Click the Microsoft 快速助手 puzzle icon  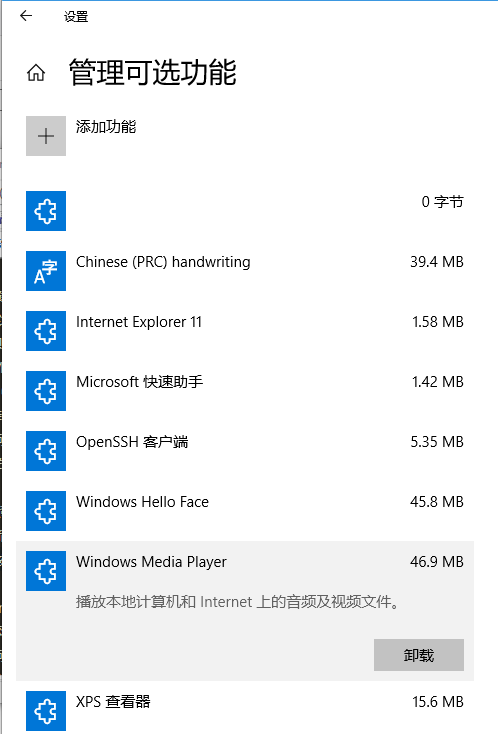[x=46, y=390]
